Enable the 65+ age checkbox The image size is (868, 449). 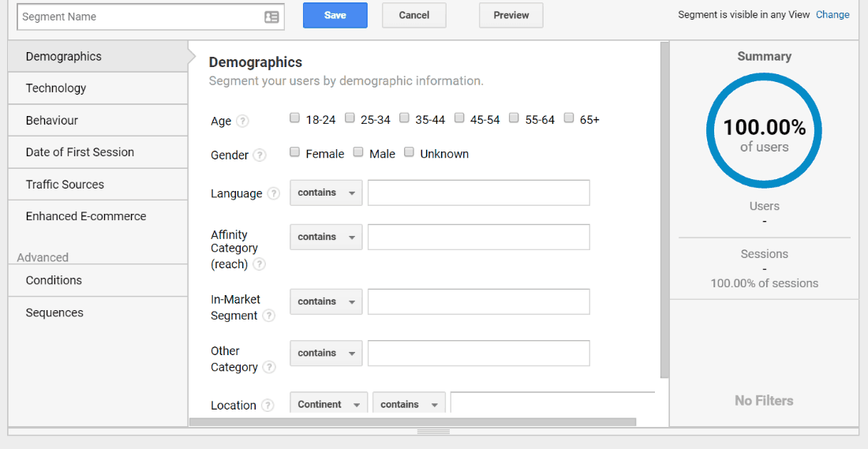pyautogui.click(x=569, y=118)
